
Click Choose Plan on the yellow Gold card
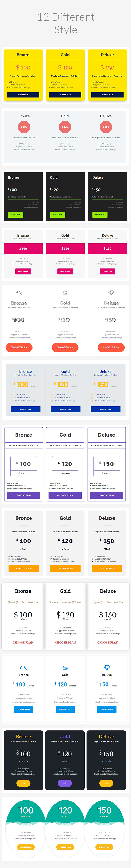click(65, 95)
